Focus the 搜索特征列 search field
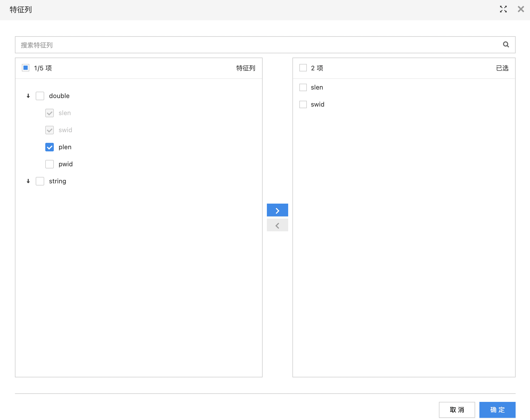 (x=265, y=45)
